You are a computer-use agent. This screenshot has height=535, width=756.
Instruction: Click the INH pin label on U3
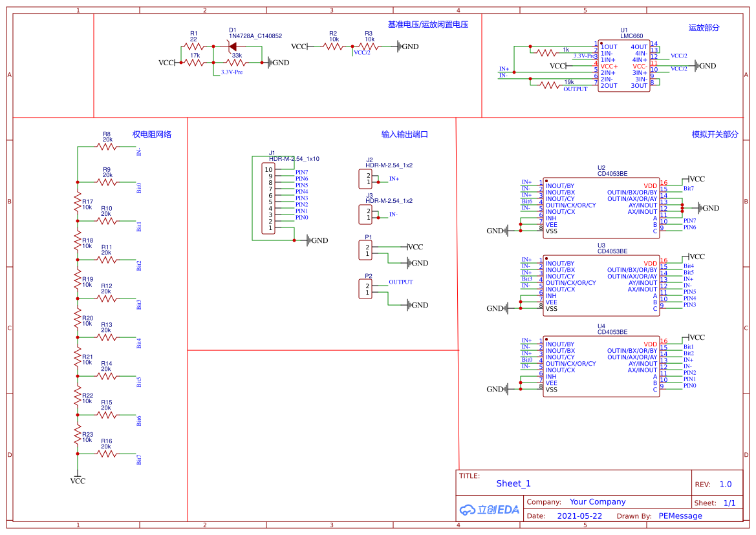(551, 296)
